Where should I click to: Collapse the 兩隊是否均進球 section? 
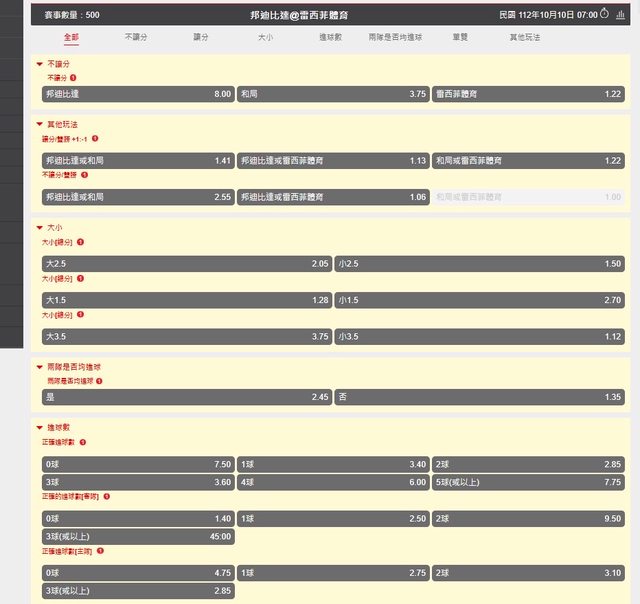40,368
